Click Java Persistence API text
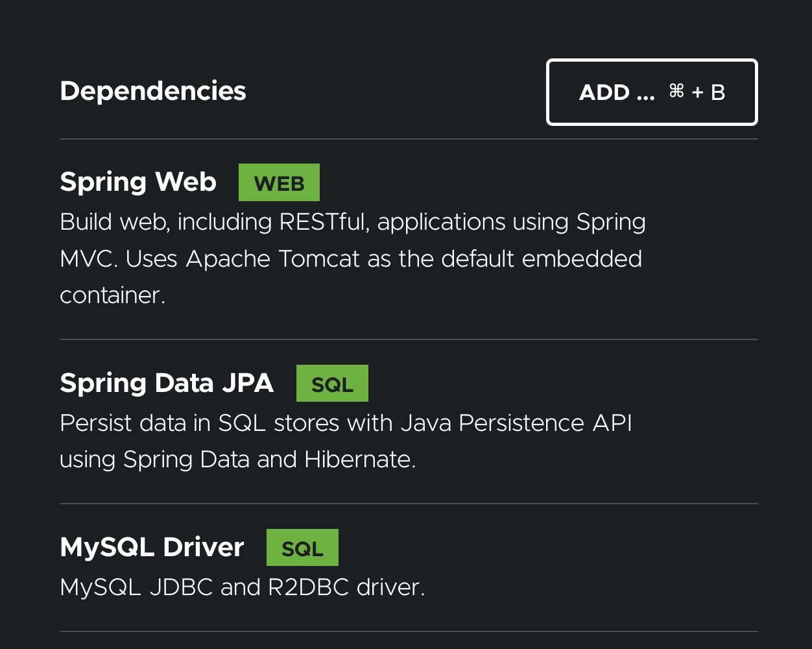The image size is (812, 649). pos(516,423)
